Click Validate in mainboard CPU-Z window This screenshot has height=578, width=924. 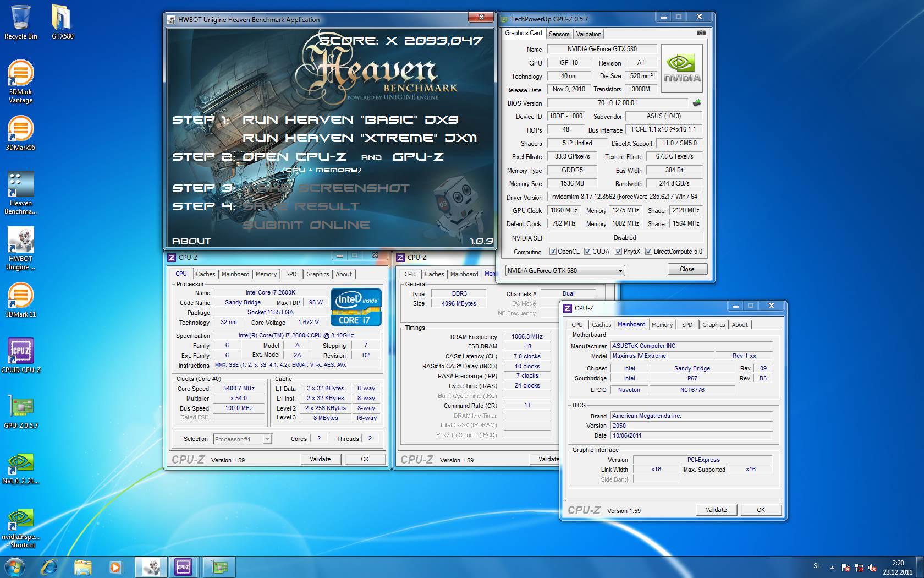tap(716, 510)
